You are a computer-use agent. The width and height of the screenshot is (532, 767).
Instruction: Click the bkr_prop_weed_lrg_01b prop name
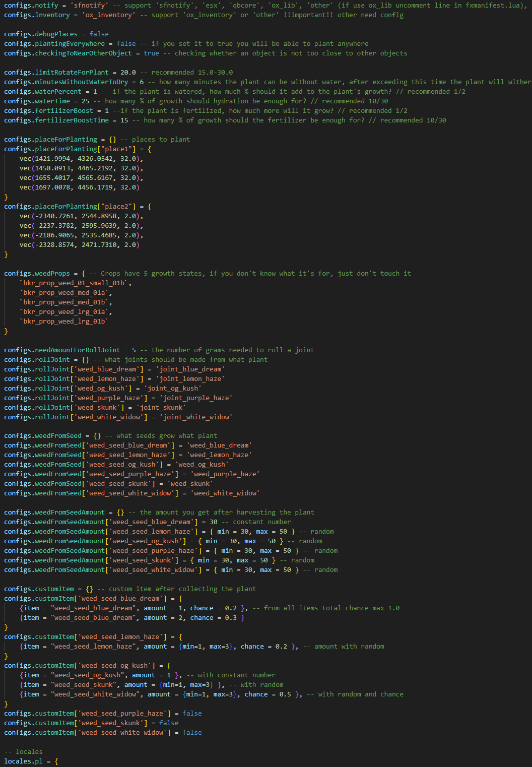(x=63, y=322)
